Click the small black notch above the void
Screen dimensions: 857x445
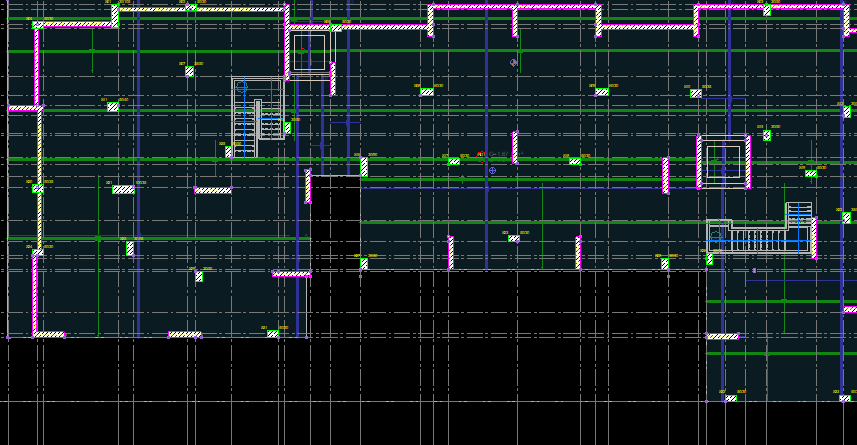click(x=335, y=220)
